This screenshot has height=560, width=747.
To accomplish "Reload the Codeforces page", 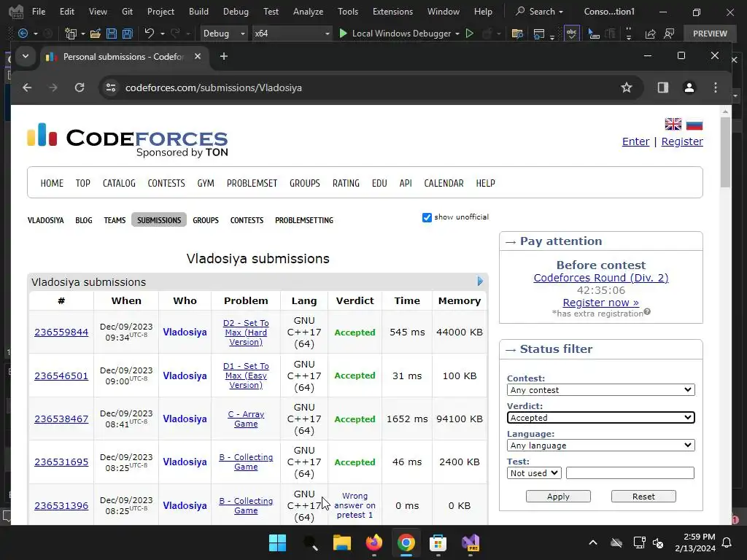I will 80,87.
